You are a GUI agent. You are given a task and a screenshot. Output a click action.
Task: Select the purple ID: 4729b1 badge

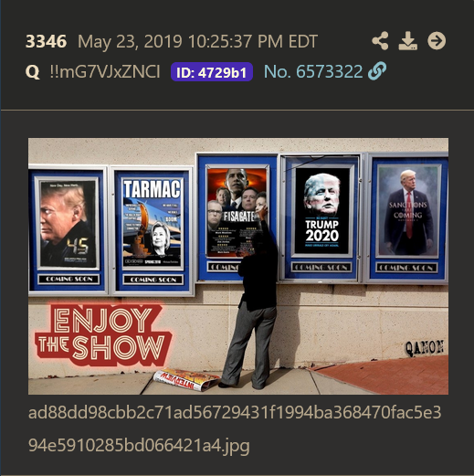[212, 72]
